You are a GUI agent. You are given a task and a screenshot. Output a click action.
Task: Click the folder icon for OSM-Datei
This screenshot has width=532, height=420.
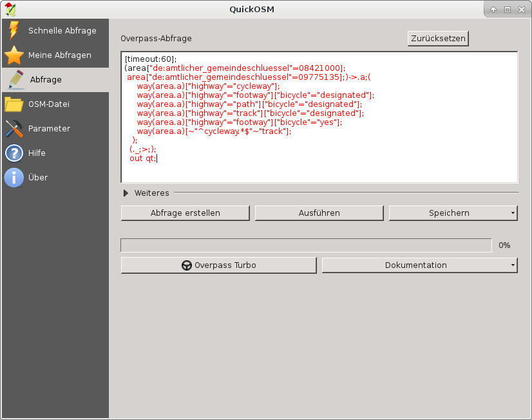pyautogui.click(x=14, y=104)
